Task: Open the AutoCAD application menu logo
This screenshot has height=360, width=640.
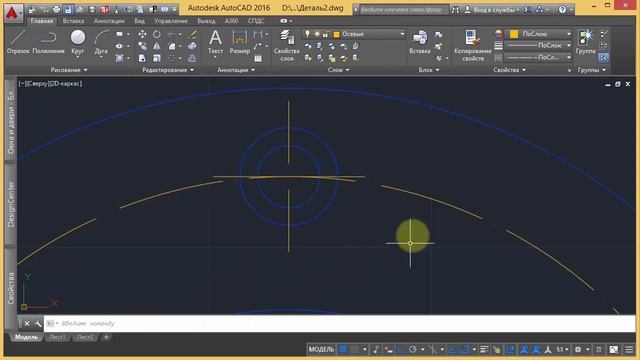Action: (13, 12)
